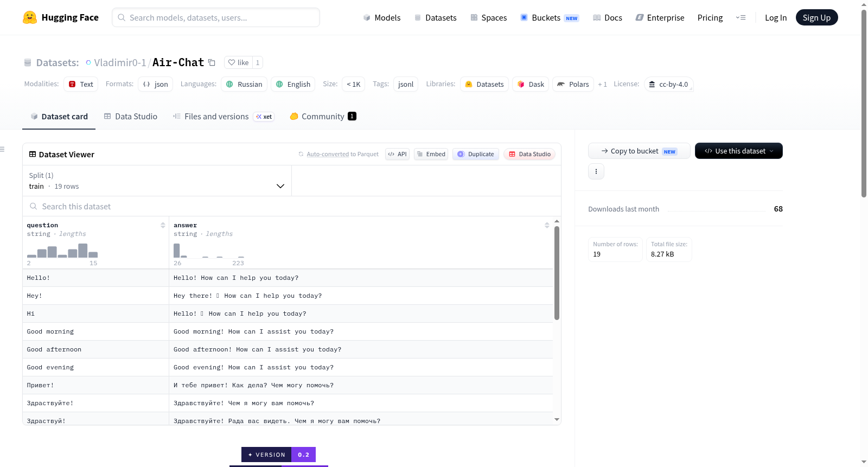The image size is (868, 467).
Task: Click the Hugging Face logo icon
Action: tap(30, 17)
